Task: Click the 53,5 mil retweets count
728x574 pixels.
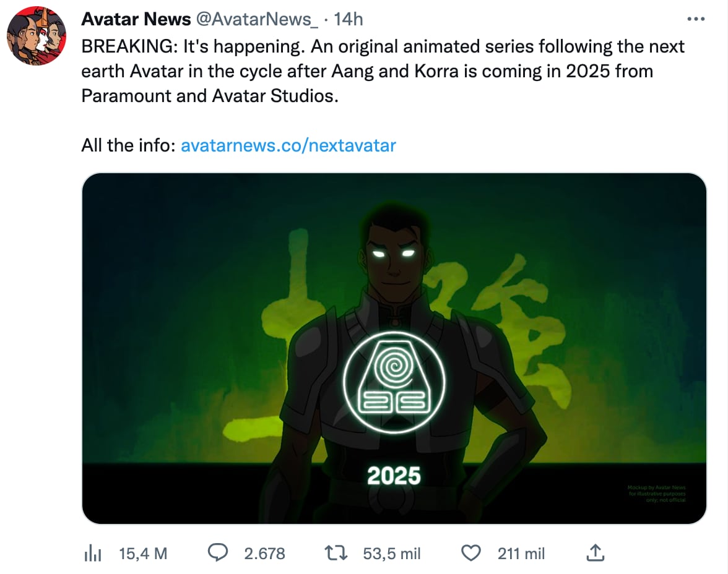Action: [392, 553]
